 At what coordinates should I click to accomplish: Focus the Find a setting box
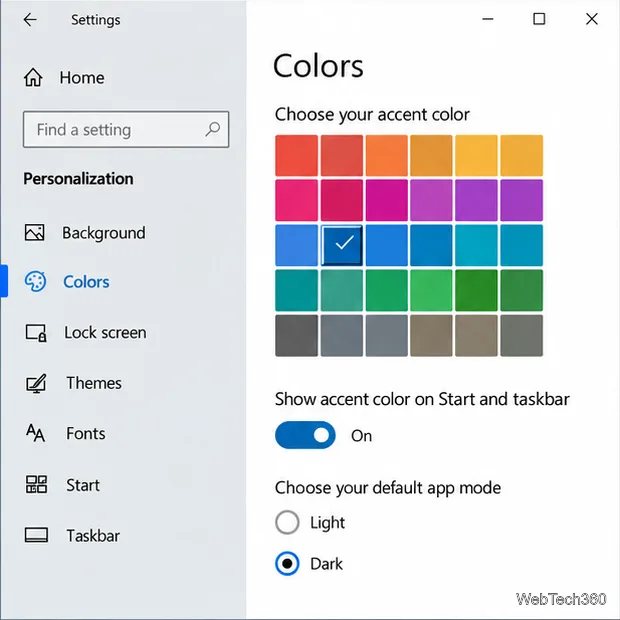click(126, 129)
